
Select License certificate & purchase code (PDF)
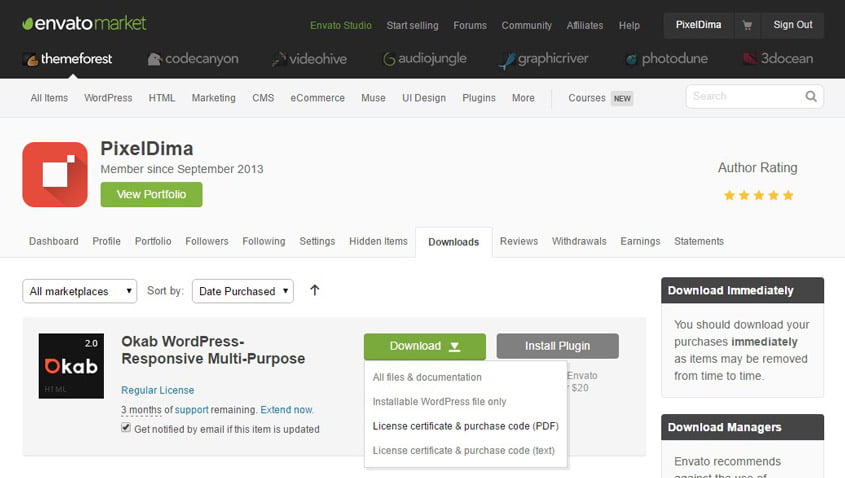click(466, 426)
